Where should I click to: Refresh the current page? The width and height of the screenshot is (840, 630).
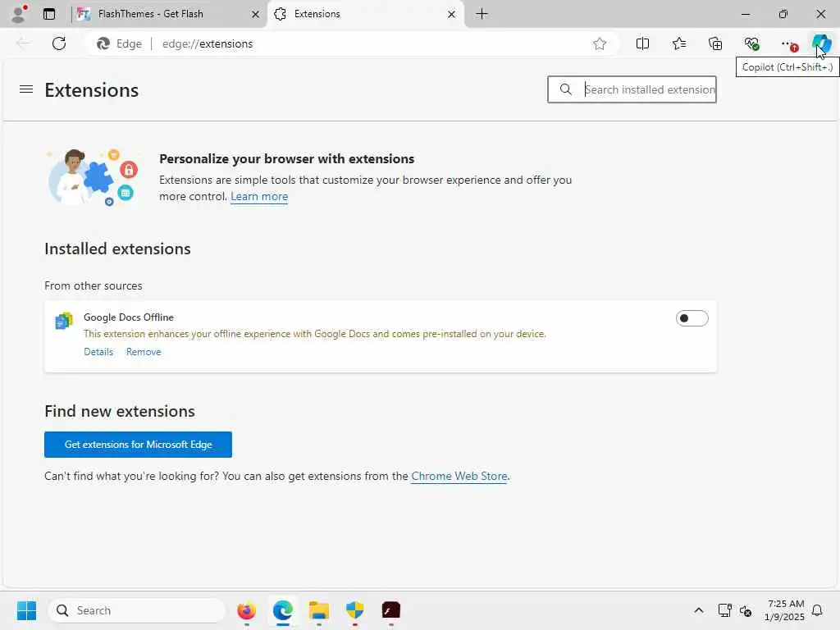click(x=59, y=43)
